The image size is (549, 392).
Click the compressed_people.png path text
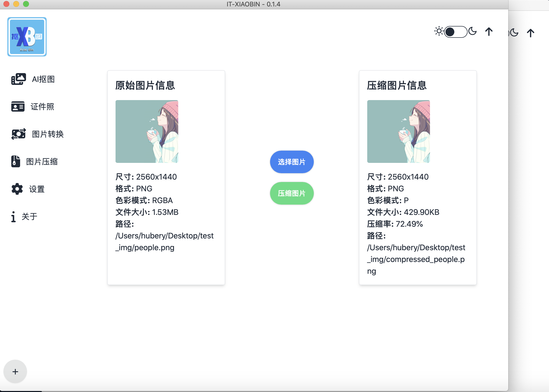click(416, 259)
